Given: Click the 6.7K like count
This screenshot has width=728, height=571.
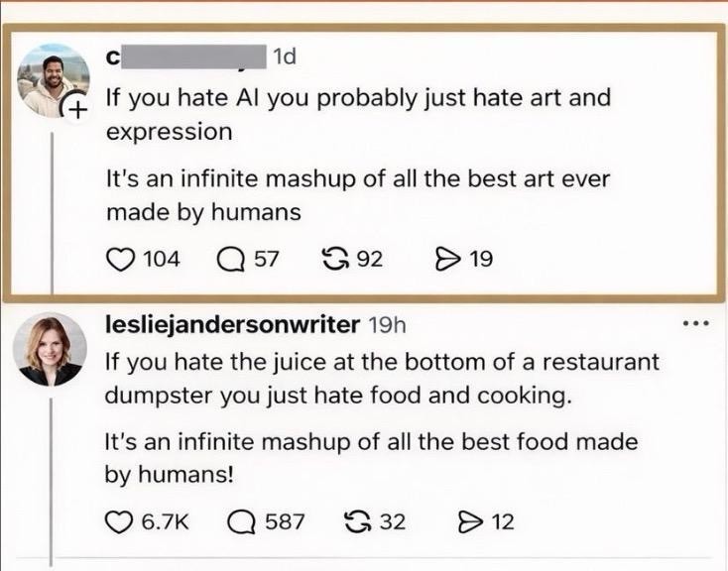Looking at the screenshot, I should click(160, 520).
